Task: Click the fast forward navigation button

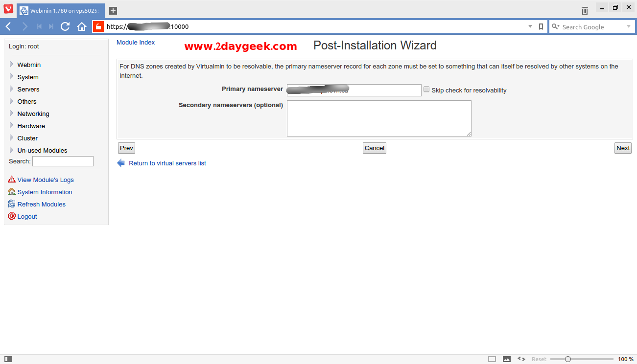Action: click(x=51, y=26)
